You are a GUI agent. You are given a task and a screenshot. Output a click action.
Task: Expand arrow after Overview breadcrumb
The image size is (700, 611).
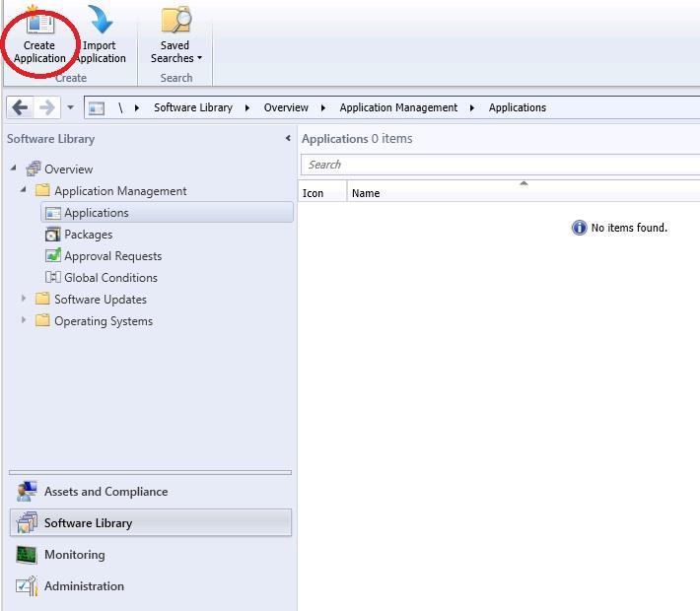(x=323, y=108)
